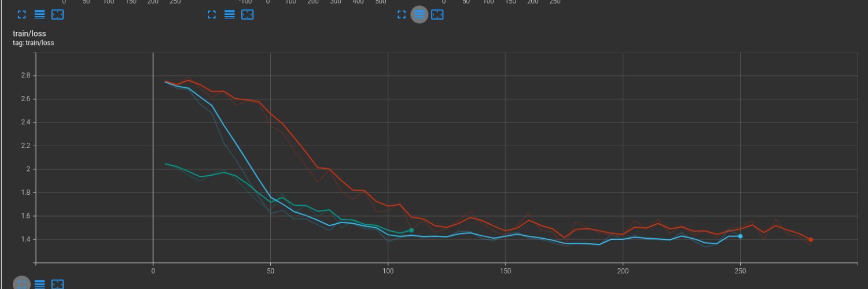The width and height of the screenshot is (868, 289).
Task: Fit domain to data under the axis reaching 500
Action: [x=247, y=14]
